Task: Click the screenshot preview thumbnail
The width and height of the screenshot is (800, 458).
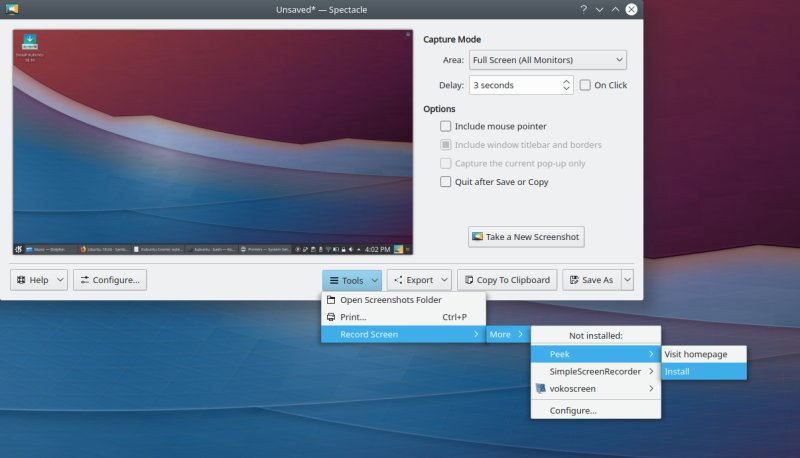Action: coord(213,142)
